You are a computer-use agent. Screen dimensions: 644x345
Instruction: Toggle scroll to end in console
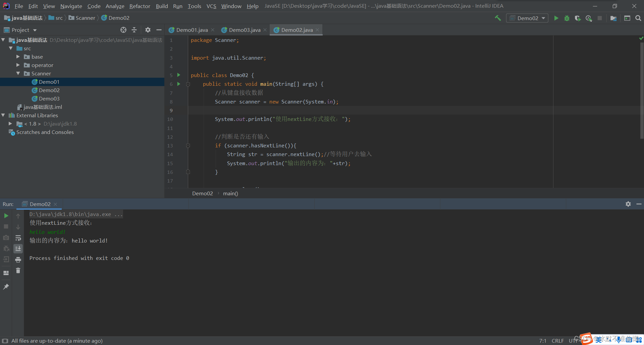(x=18, y=249)
